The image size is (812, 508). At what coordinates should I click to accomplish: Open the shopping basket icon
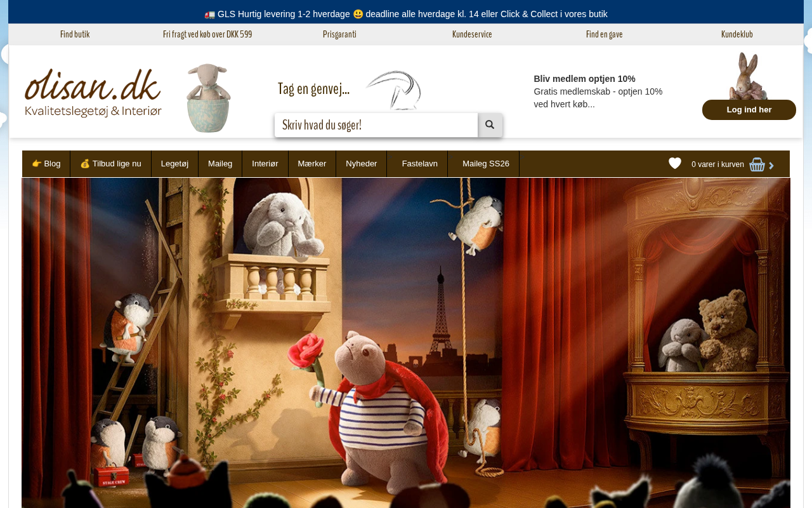(757, 164)
